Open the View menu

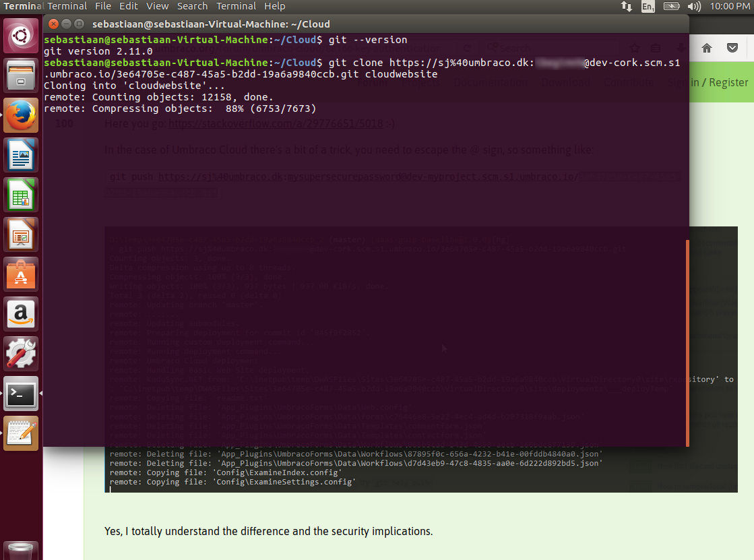(157, 6)
